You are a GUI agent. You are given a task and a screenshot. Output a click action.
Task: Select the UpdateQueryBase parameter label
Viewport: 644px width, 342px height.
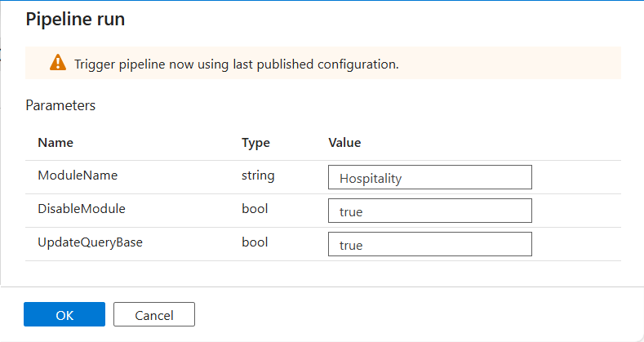click(90, 242)
